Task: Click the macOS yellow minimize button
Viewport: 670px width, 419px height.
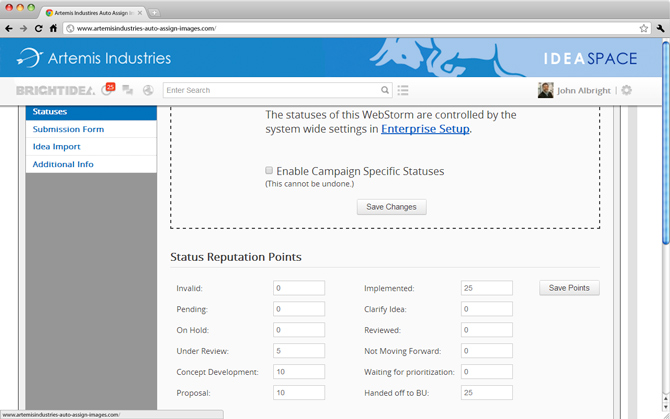Action: click(20, 7)
